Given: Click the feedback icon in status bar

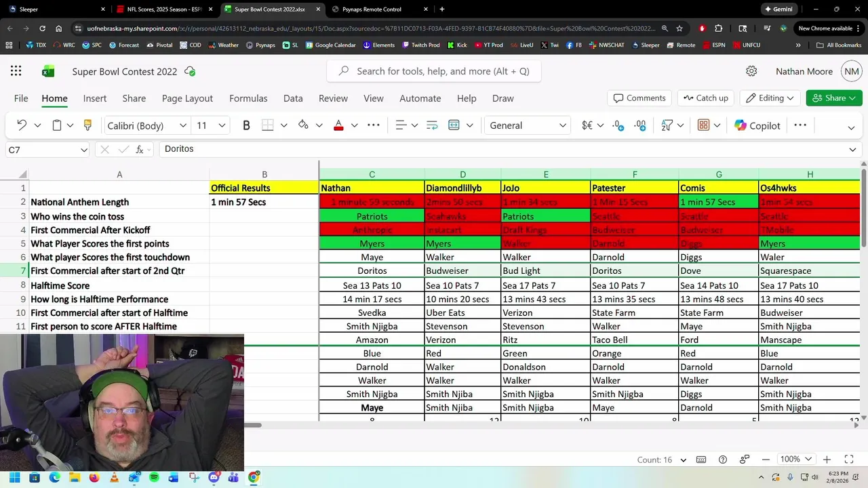Looking at the screenshot, I should pos(745,460).
